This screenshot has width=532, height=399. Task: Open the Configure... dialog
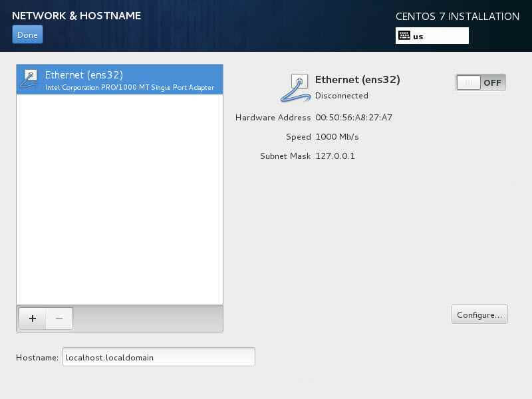click(x=479, y=315)
